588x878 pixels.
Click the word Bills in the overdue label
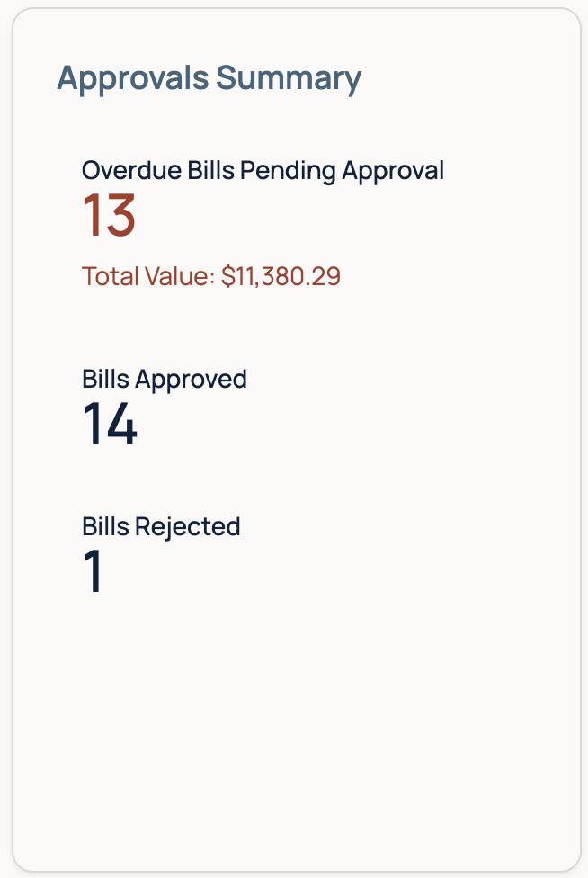[x=210, y=170]
